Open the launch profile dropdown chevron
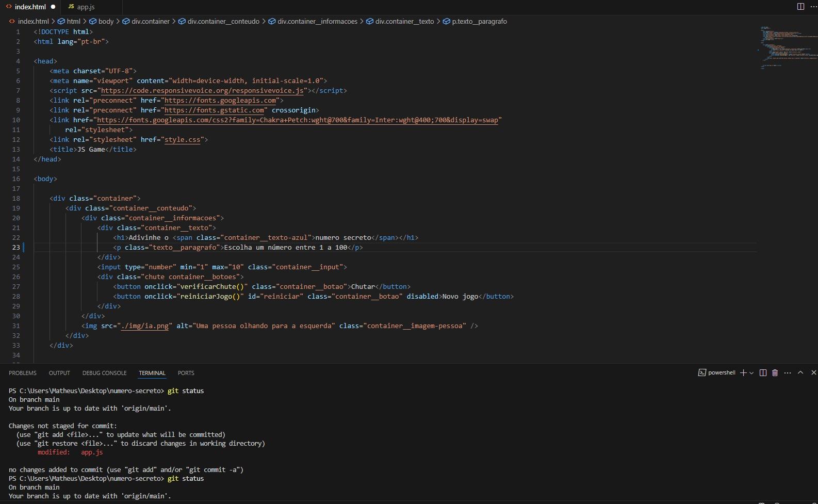 pyautogui.click(x=751, y=372)
